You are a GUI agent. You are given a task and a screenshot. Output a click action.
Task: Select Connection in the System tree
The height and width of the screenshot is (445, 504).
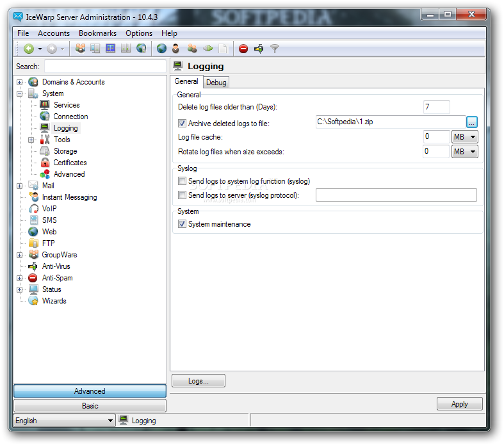pos(70,117)
